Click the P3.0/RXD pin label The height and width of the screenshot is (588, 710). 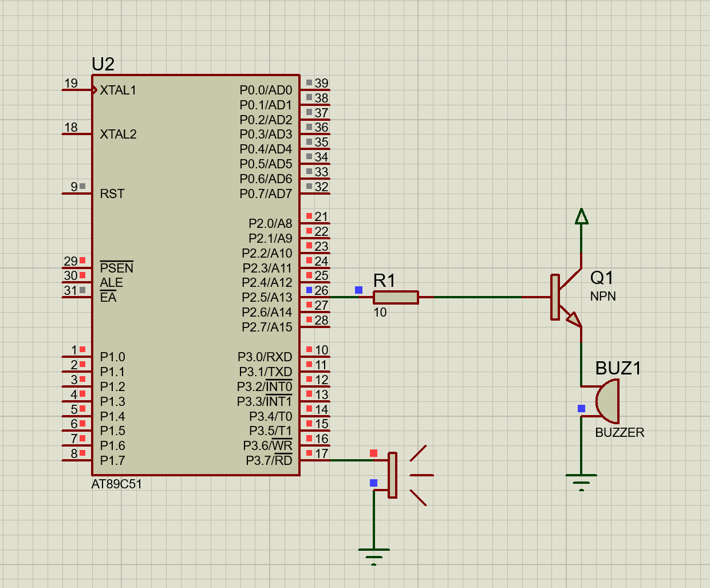point(265,357)
